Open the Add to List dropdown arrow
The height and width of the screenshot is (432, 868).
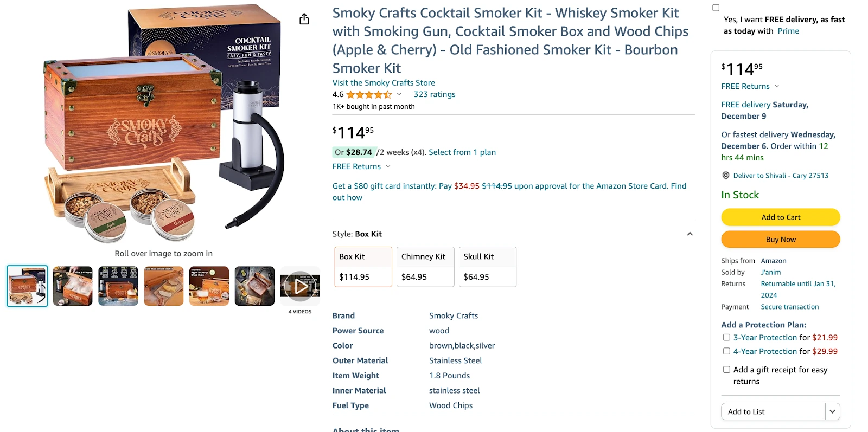pos(832,411)
